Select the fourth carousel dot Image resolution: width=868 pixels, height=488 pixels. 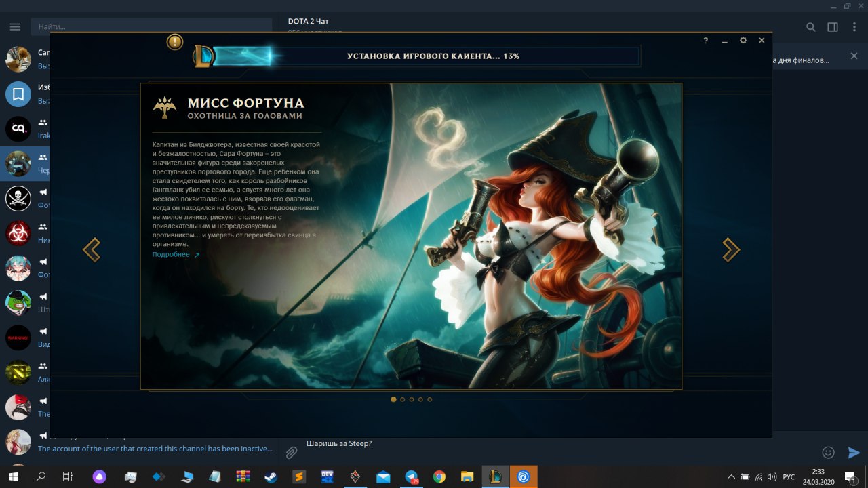click(x=420, y=399)
